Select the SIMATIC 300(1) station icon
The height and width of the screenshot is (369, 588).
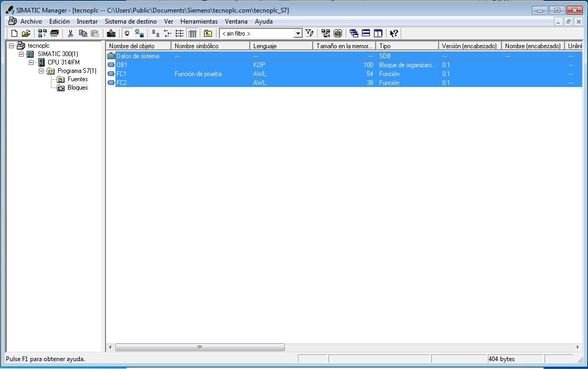30,54
